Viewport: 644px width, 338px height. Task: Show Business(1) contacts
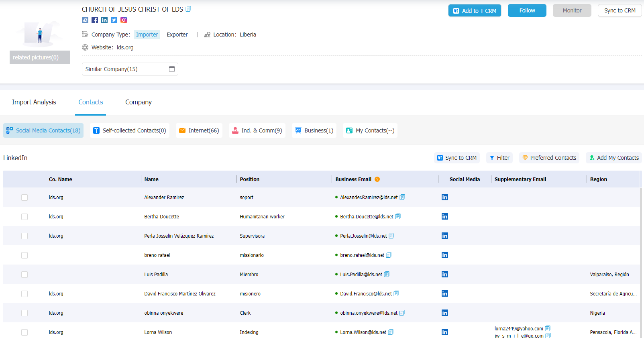(314, 130)
